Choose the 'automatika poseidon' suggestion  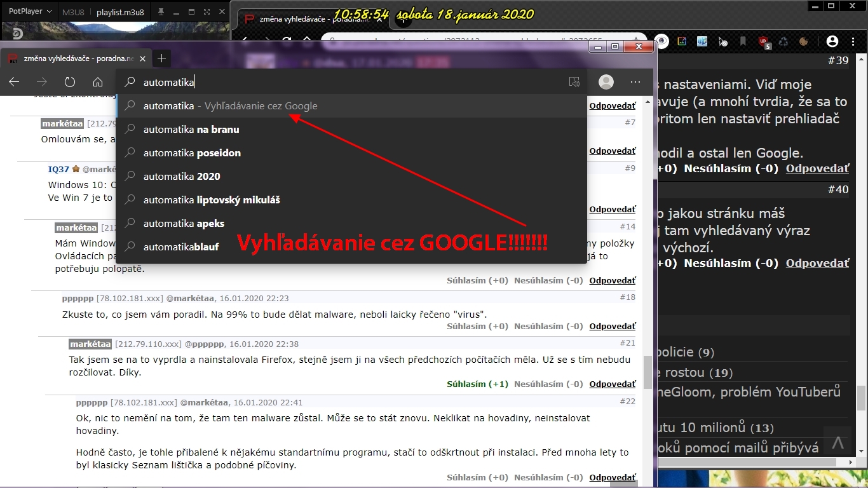click(x=351, y=153)
